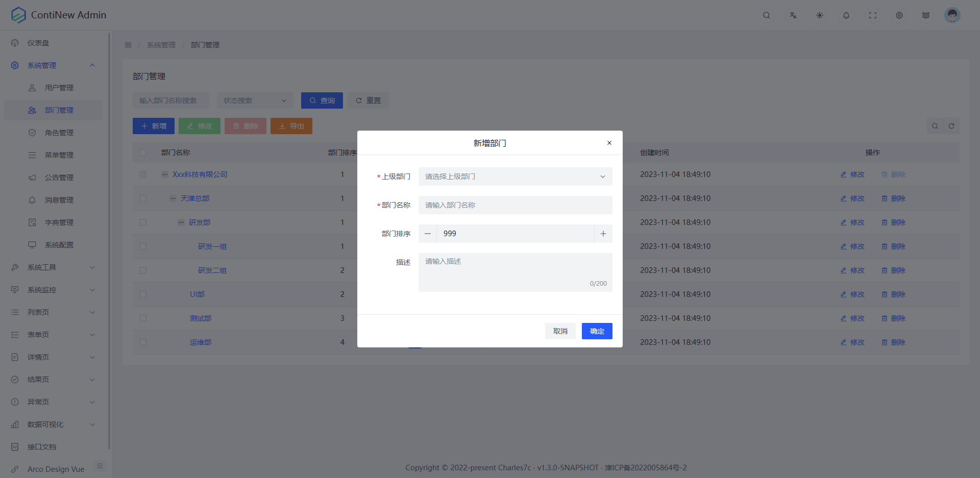Check the checkbox for Xxx科技有限公司 row
Screen dimensions: 980x478
click(x=143, y=174)
